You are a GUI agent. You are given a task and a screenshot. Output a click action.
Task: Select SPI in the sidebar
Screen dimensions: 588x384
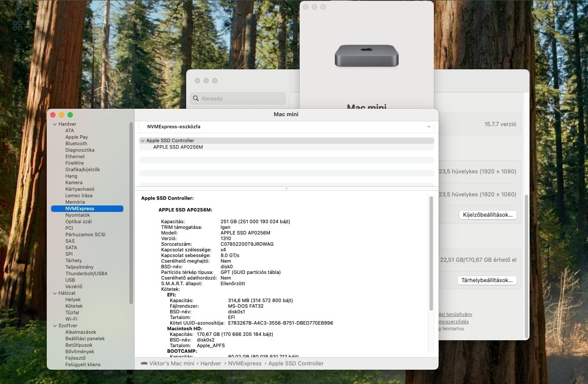tap(69, 254)
